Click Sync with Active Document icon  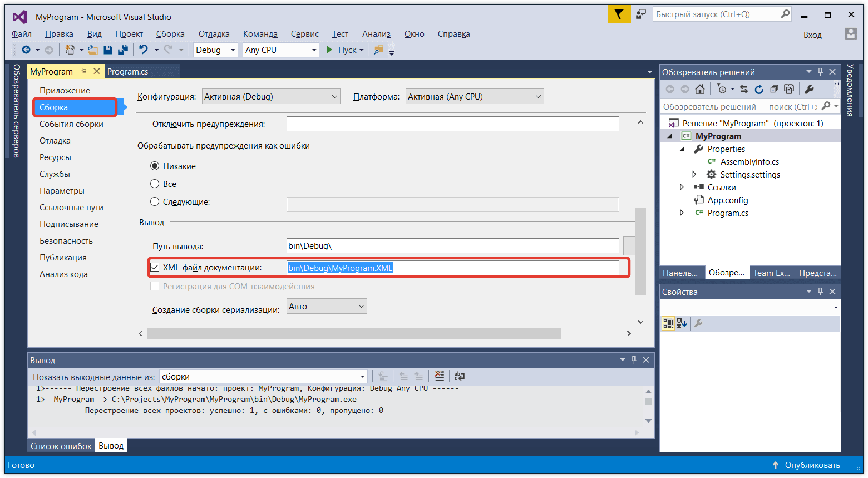[x=744, y=89]
